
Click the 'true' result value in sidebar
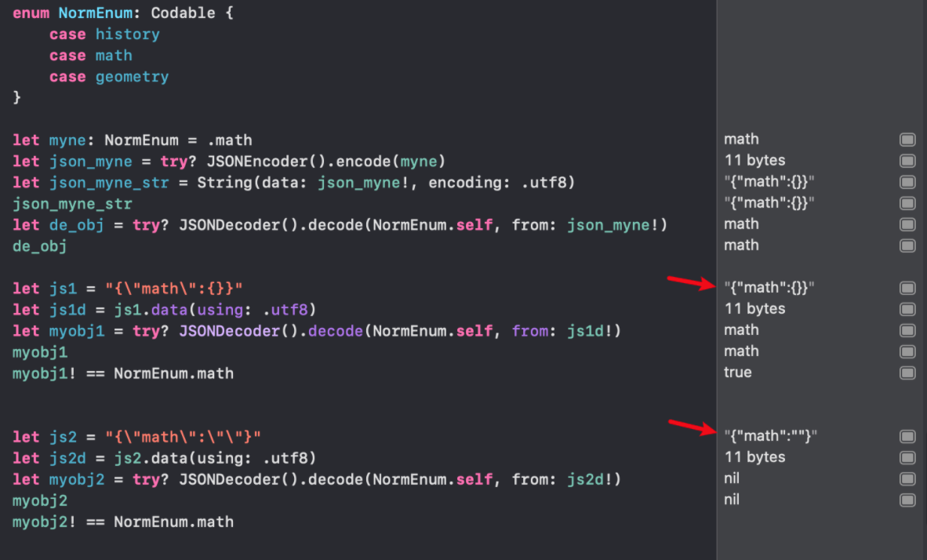738,373
